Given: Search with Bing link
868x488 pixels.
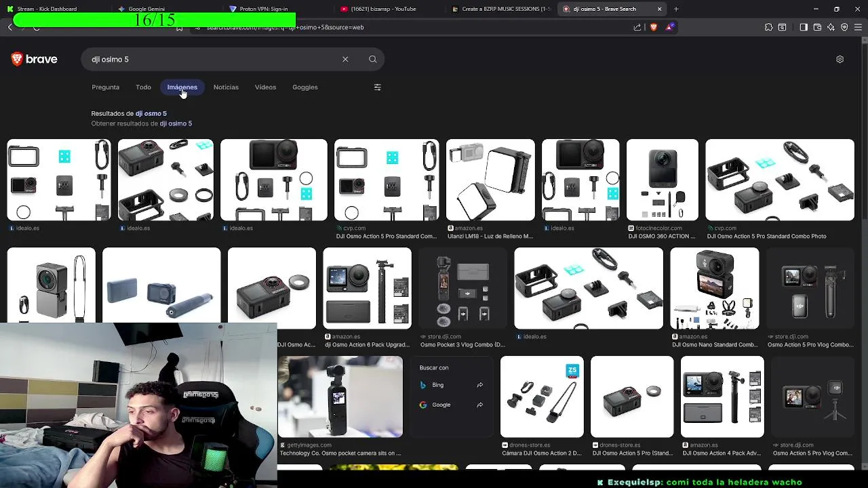Looking at the screenshot, I should point(437,385).
